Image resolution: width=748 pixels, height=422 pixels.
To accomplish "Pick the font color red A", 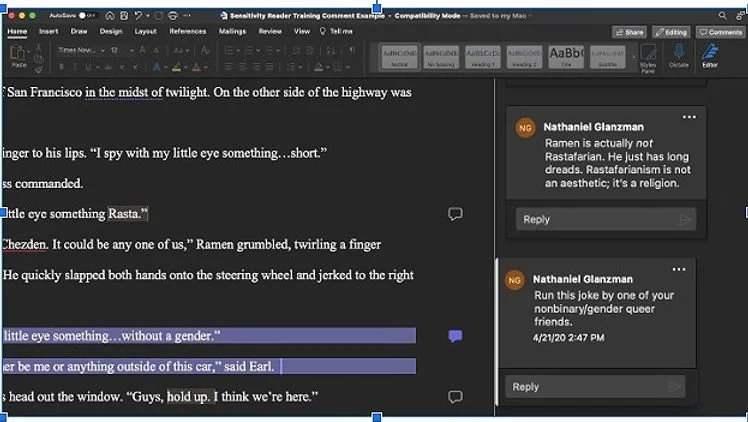I will (x=196, y=67).
